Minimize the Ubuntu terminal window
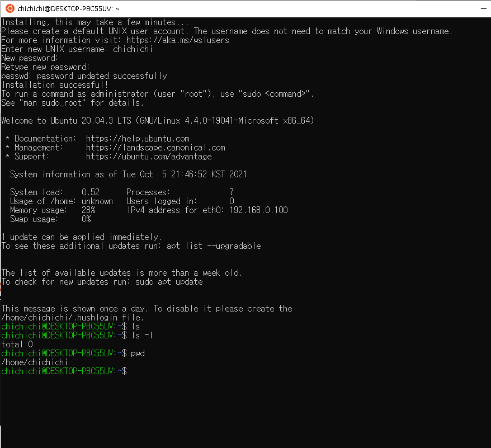This screenshot has height=448, width=491. [x=484, y=8]
